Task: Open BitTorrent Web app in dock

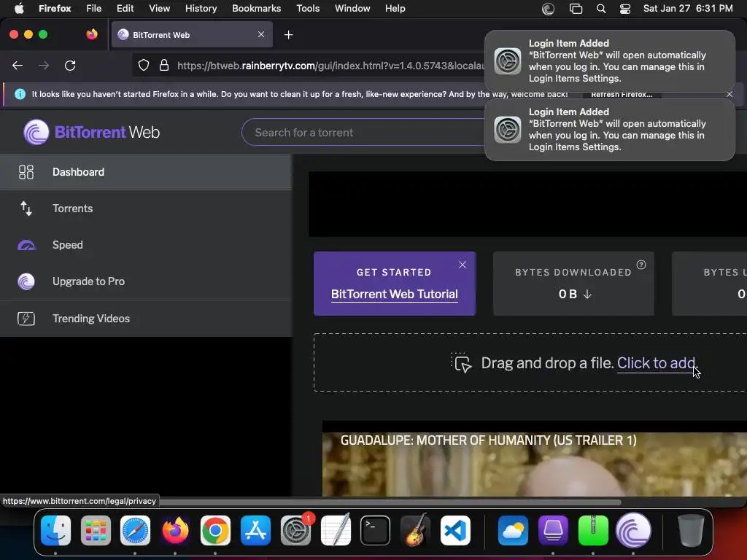Action: (633, 531)
